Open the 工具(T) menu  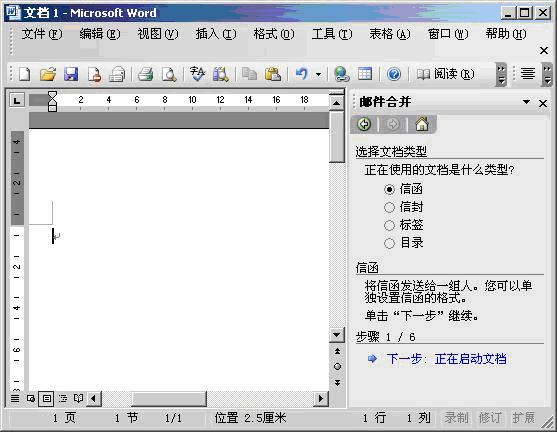coord(332,34)
